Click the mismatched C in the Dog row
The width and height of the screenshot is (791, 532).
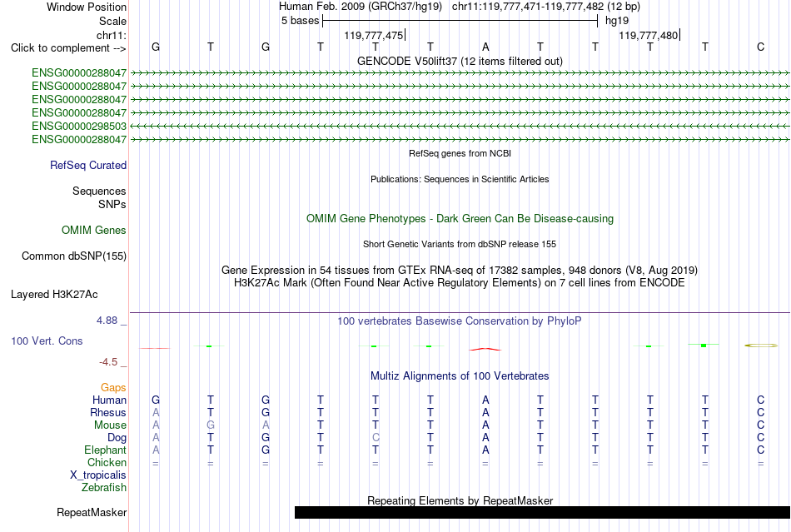point(376,438)
